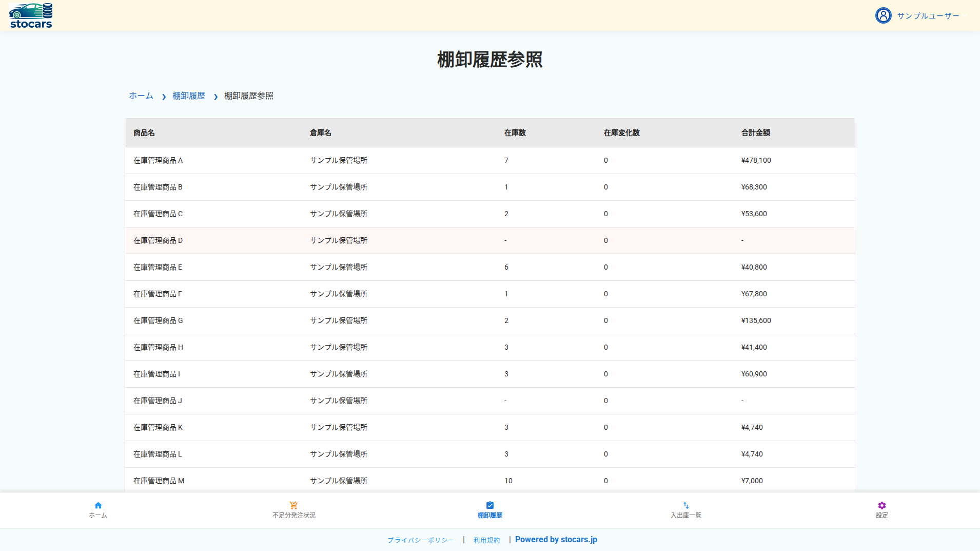Select row 在庫管理商品 B
The height and width of the screenshot is (551, 980).
(x=490, y=187)
